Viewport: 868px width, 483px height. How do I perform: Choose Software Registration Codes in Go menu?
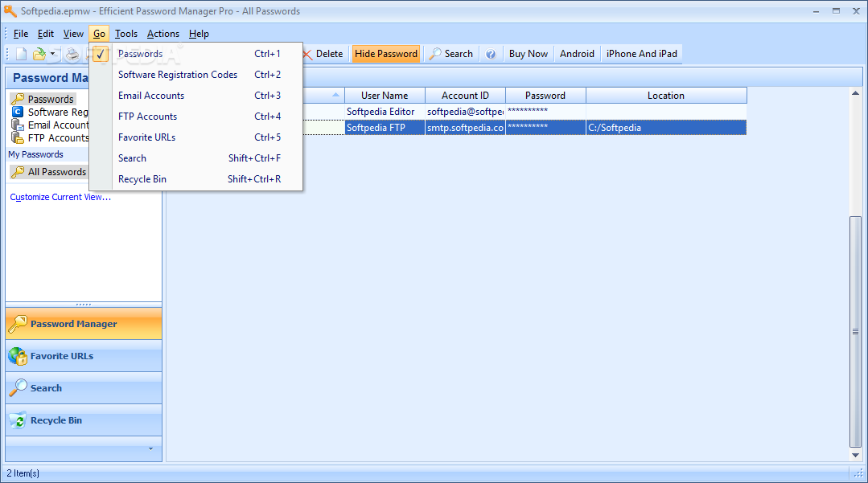click(x=196, y=75)
